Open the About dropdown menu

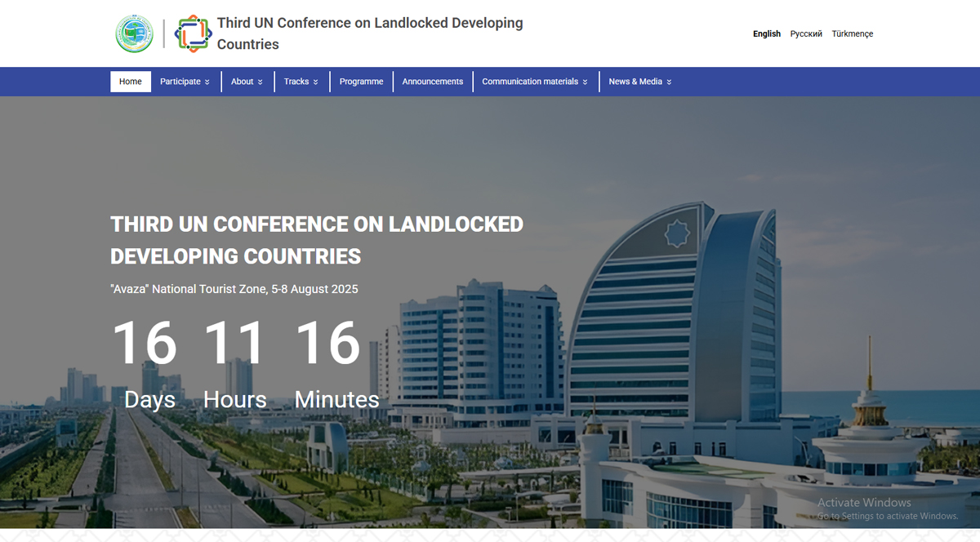(x=247, y=82)
